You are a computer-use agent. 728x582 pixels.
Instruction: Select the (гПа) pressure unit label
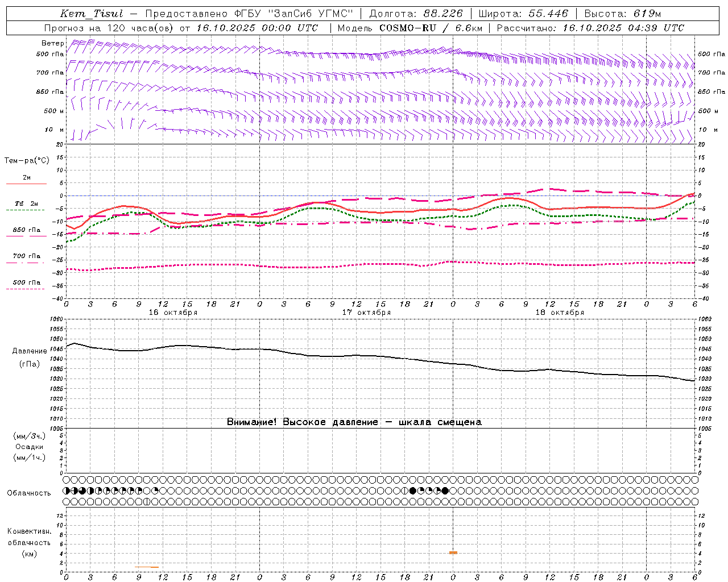tap(30, 364)
